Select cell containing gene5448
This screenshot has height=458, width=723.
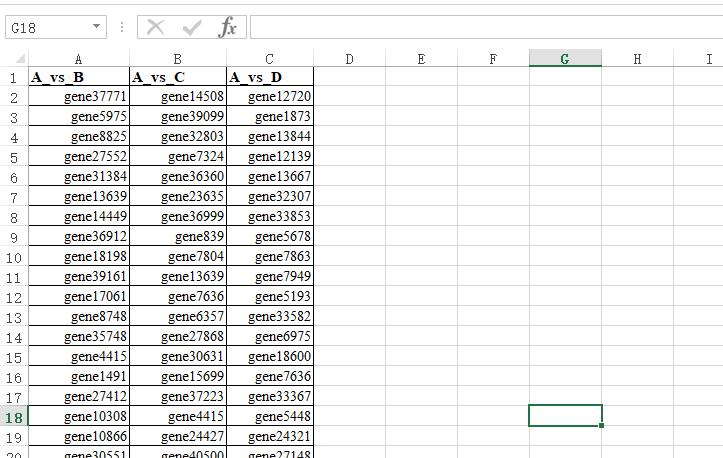pyautogui.click(x=270, y=416)
